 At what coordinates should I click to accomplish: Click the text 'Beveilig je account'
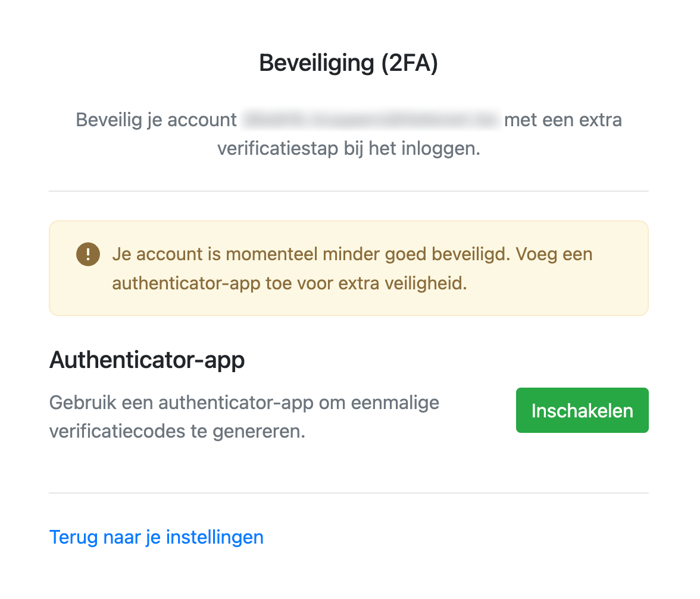pos(156,120)
